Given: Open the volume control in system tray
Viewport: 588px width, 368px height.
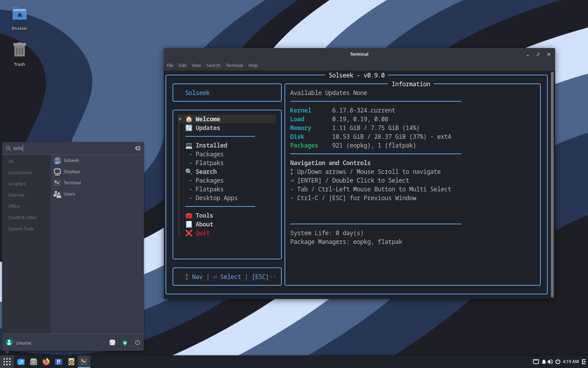Looking at the screenshot, I should point(550,362).
